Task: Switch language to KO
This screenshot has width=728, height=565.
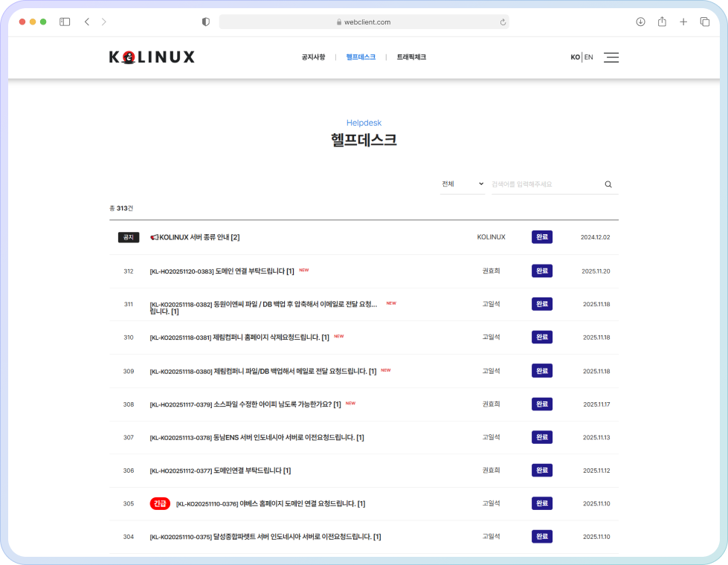Action: click(575, 57)
